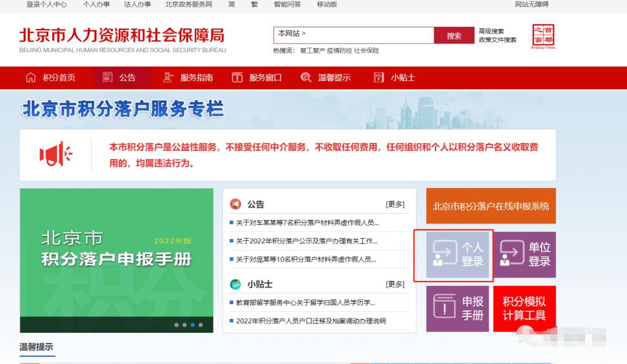Click the round 公告 section icon
This screenshot has width=627, height=364.
tap(236, 204)
